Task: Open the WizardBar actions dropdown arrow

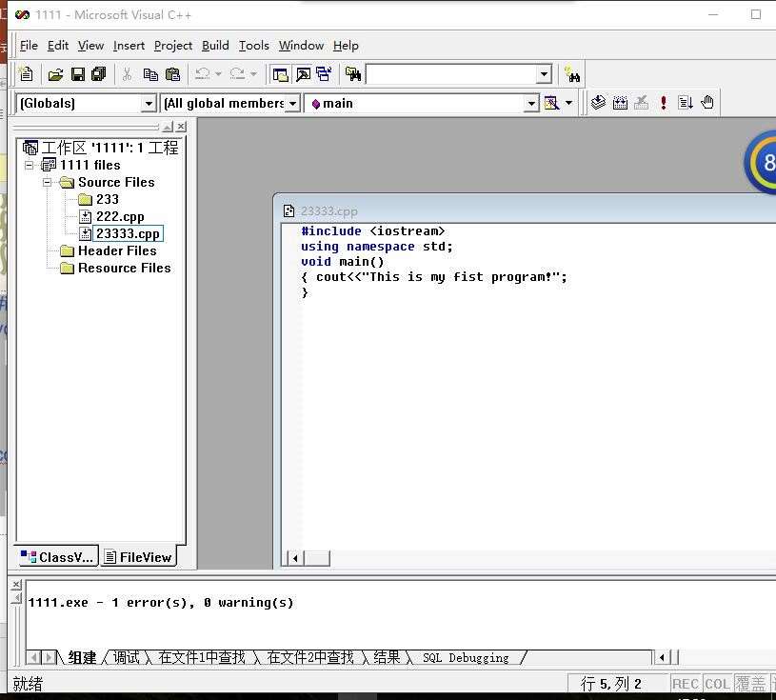Action: (x=568, y=103)
